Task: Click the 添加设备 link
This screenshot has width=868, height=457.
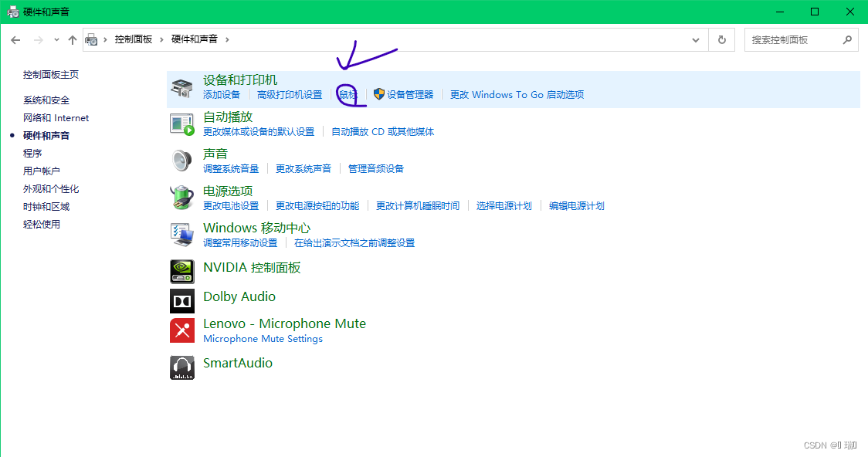Action: point(222,95)
